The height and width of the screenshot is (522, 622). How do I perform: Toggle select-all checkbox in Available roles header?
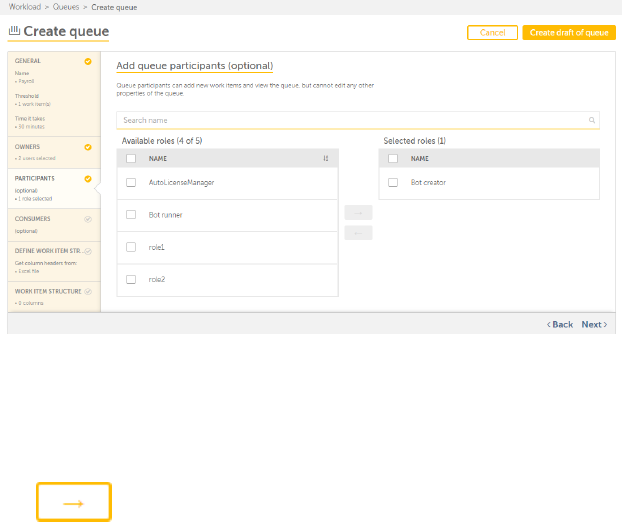[x=131, y=158]
